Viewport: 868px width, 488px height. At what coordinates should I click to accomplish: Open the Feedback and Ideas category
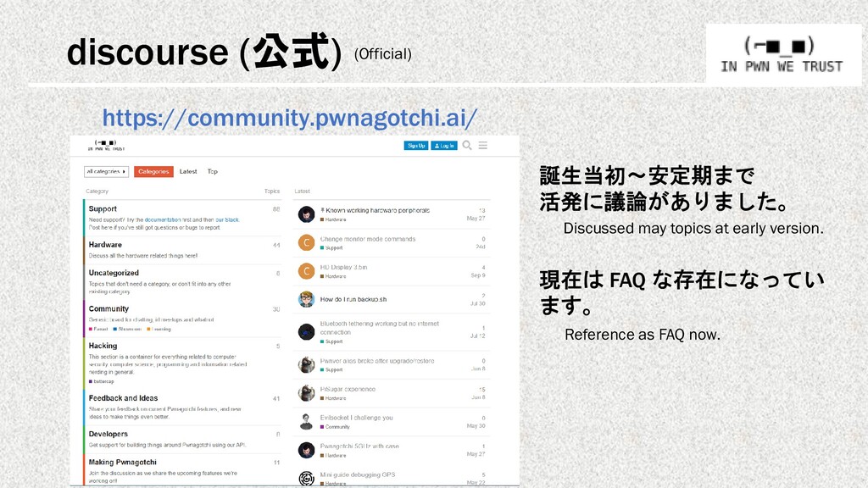pyautogui.click(x=124, y=398)
